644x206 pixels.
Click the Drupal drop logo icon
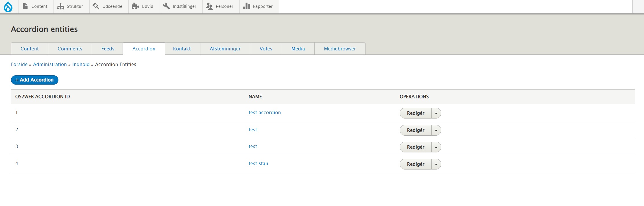[8, 7]
